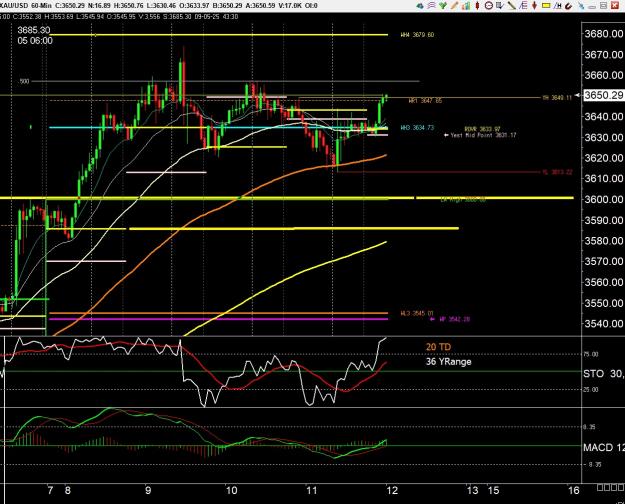This screenshot has height=504, width=625.
Task: Click the 75.00 stochastic scale label
Action: click(x=591, y=354)
